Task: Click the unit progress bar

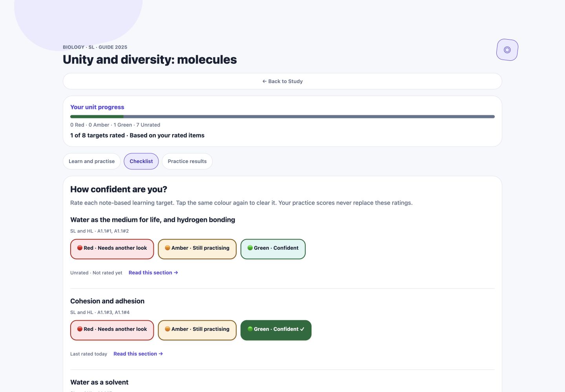Action: (282, 116)
